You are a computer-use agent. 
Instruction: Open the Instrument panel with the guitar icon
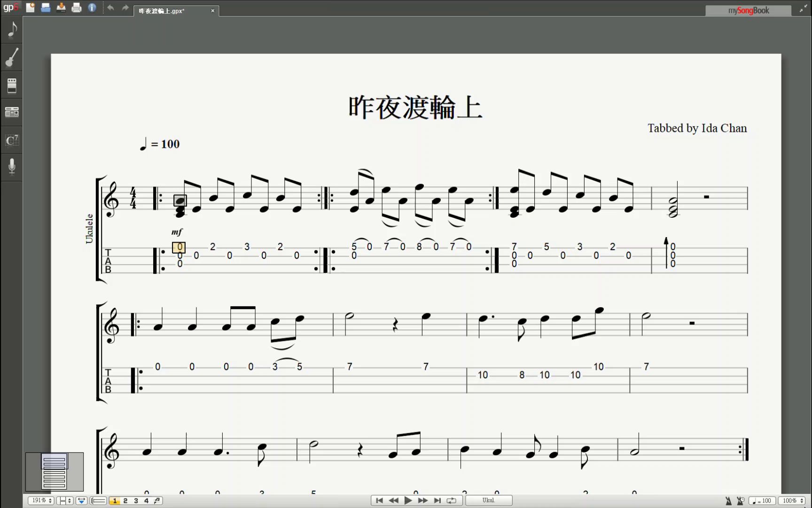tap(12, 57)
